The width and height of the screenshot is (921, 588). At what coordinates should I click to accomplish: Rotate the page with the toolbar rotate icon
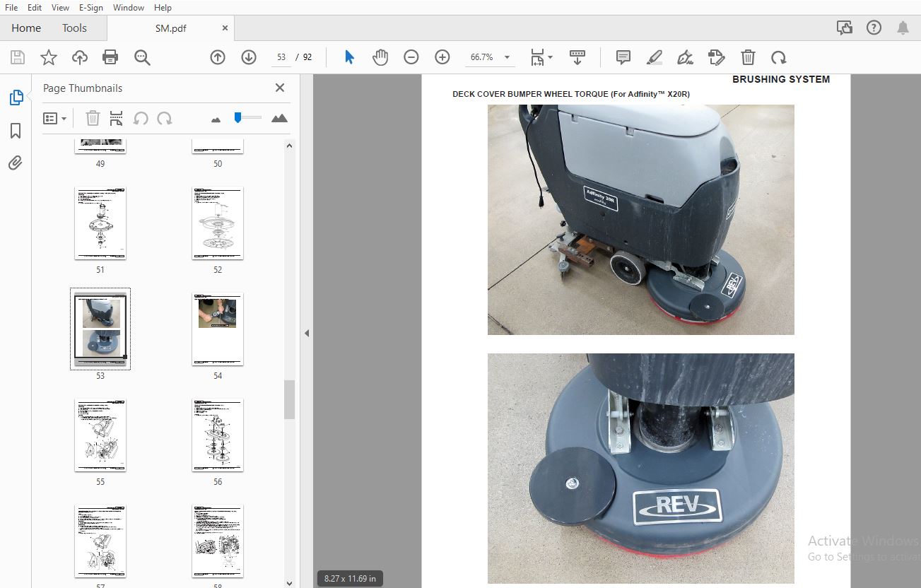tap(778, 58)
